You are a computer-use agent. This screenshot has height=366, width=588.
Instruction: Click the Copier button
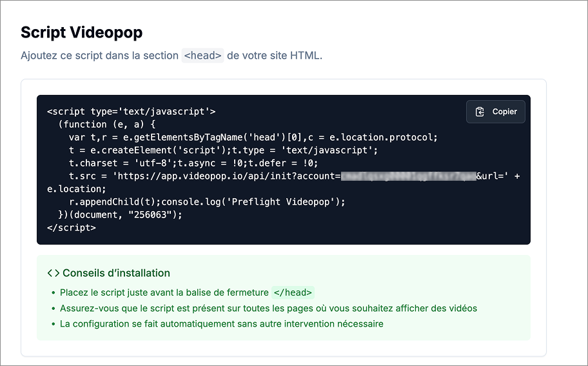tap(495, 112)
